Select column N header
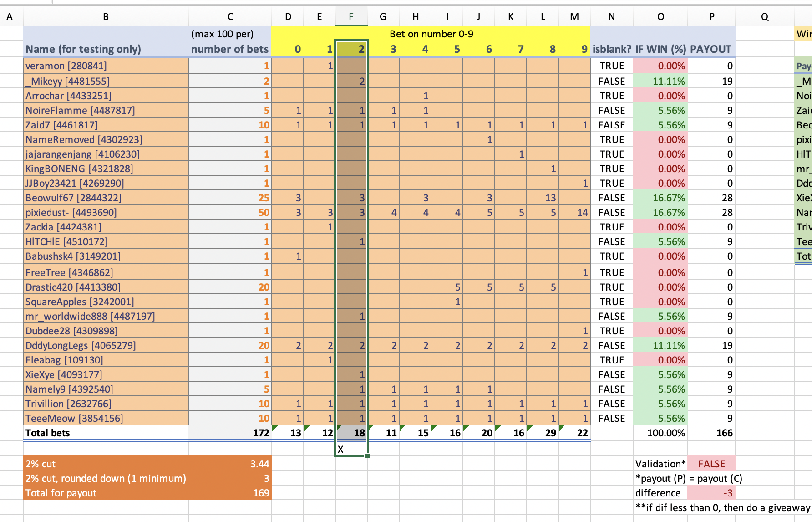Screen dimensions: 812x522 612,17
